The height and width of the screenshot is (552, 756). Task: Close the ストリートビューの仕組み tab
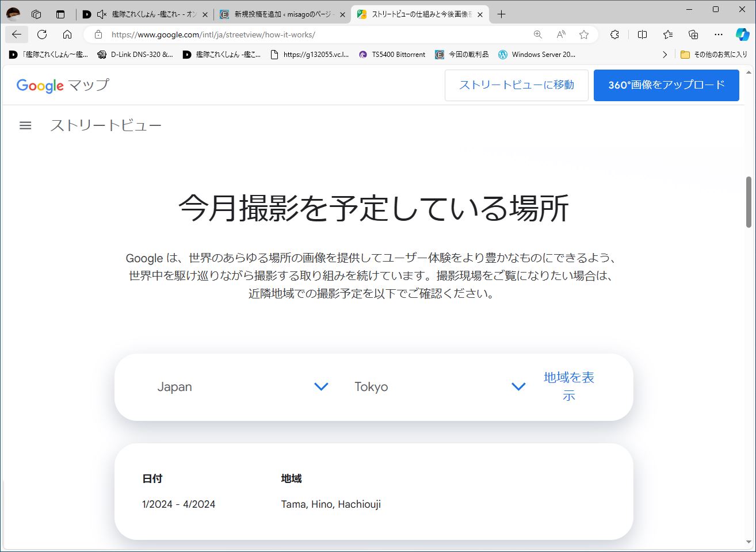pos(480,14)
